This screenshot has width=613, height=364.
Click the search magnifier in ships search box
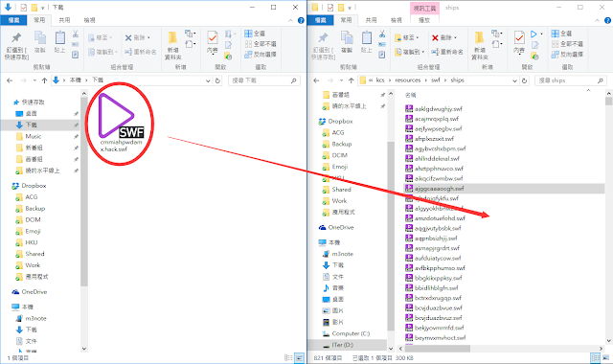pos(601,80)
